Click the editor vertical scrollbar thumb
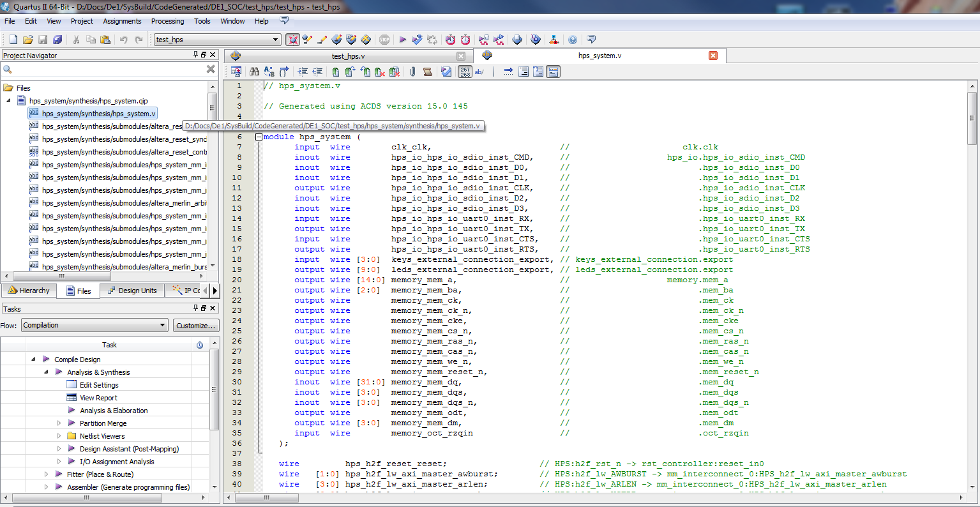Image resolution: width=980 pixels, height=507 pixels. click(x=972, y=118)
